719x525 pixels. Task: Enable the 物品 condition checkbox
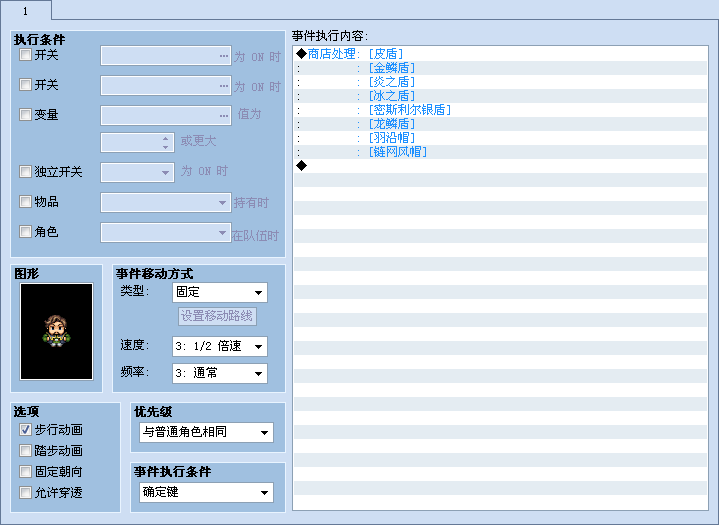click(x=25, y=201)
